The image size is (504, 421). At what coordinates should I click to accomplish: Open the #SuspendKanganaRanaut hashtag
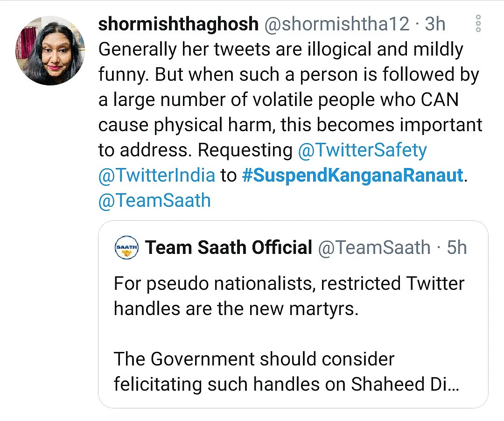tap(353, 175)
